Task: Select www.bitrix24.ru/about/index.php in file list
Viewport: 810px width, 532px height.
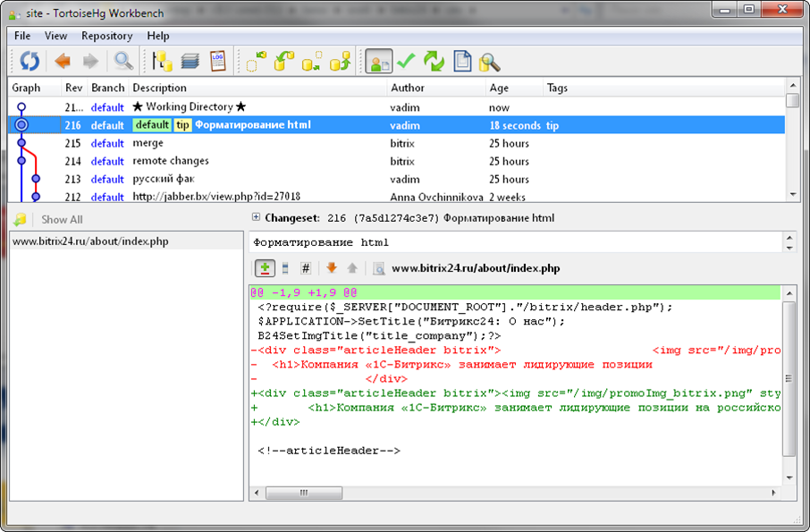Action: 126,241
